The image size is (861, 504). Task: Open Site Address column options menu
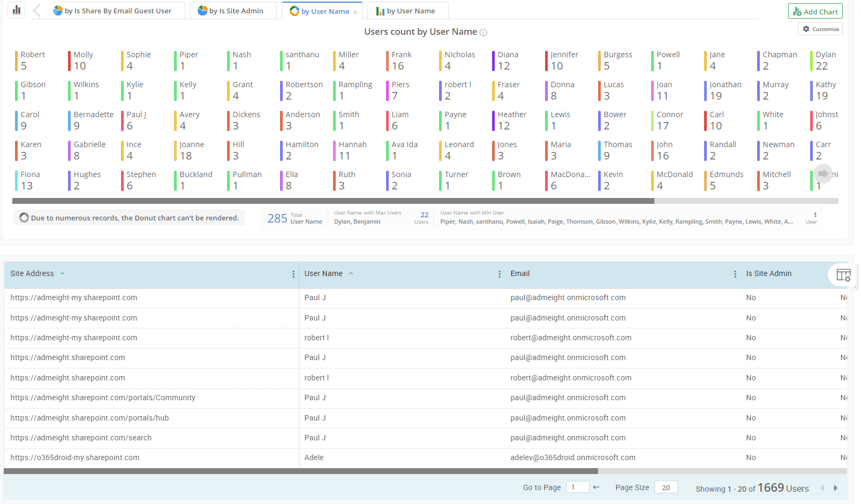pos(293,274)
